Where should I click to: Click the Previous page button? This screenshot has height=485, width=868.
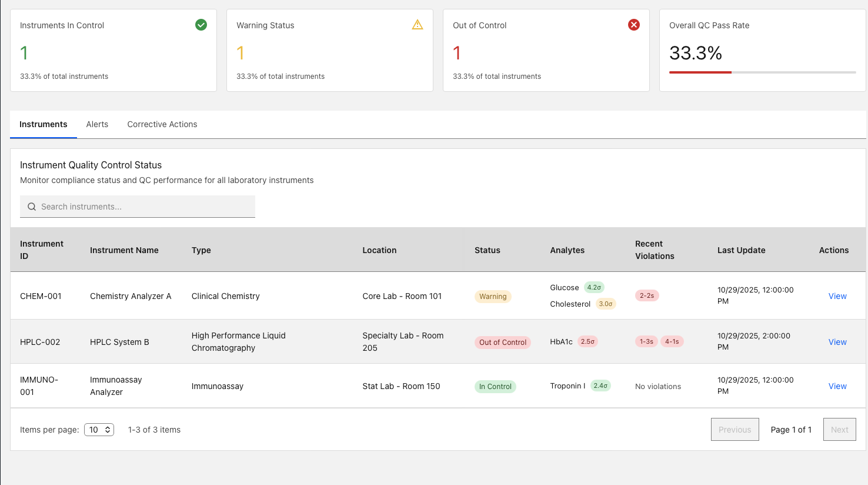pos(735,430)
